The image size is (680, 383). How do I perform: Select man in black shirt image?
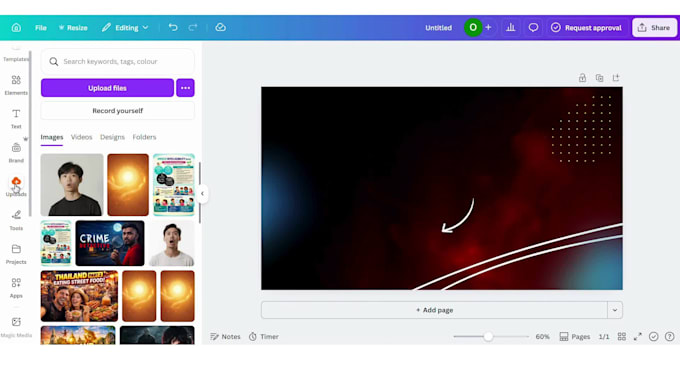tap(72, 185)
